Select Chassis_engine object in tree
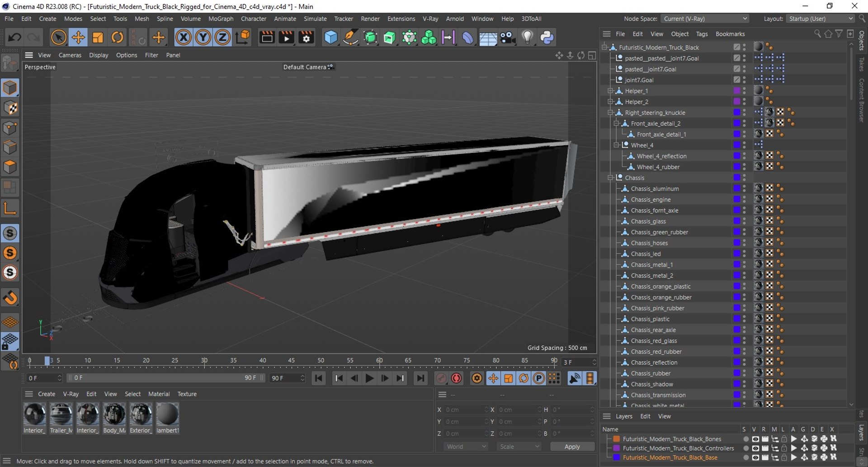 (651, 200)
